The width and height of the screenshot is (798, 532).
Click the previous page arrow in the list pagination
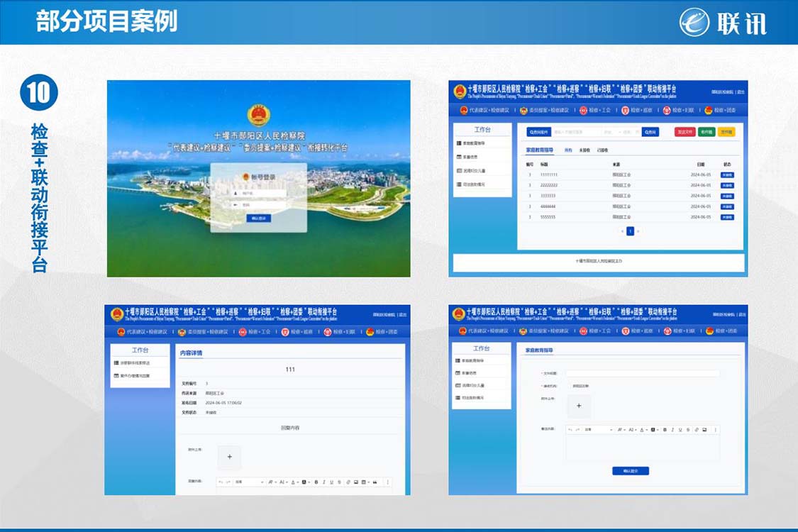pyautogui.click(x=622, y=231)
